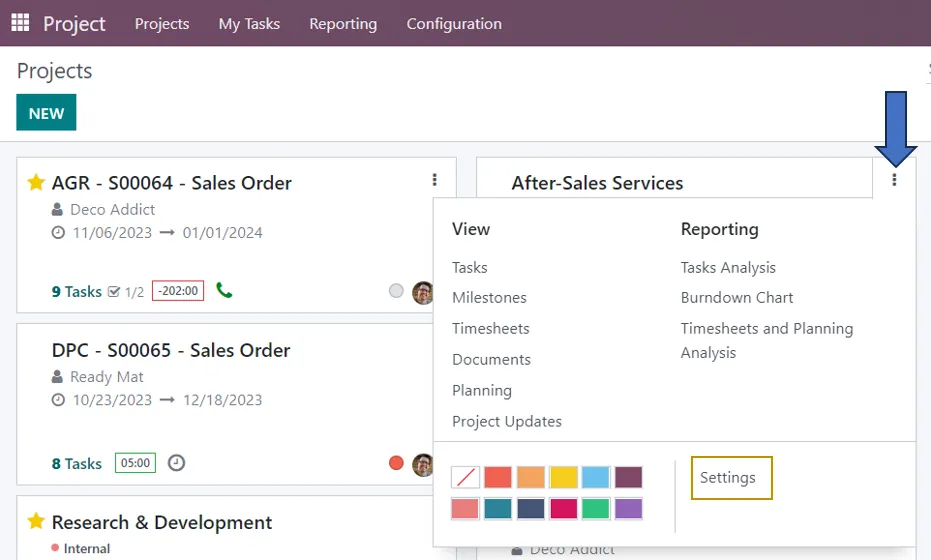Screen dimensions: 931x560
Task: Toggle favorite star on Research & Development
Action: coord(36,521)
